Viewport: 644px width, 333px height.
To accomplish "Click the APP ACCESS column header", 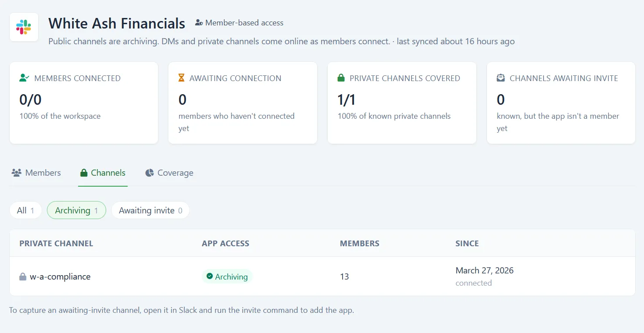I will click(x=225, y=243).
